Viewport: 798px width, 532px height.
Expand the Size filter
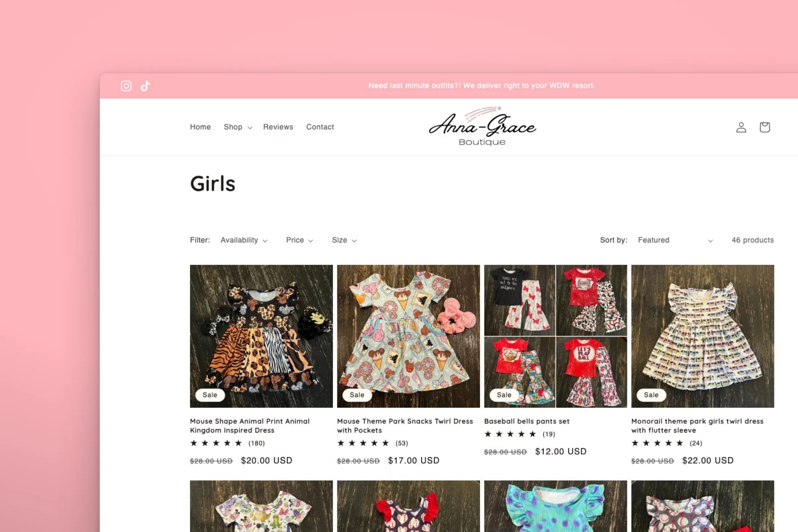tap(344, 240)
